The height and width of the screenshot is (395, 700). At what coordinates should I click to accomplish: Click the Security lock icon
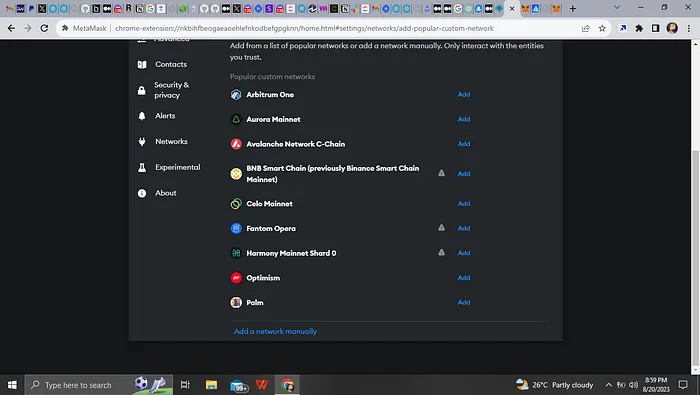(x=142, y=90)
